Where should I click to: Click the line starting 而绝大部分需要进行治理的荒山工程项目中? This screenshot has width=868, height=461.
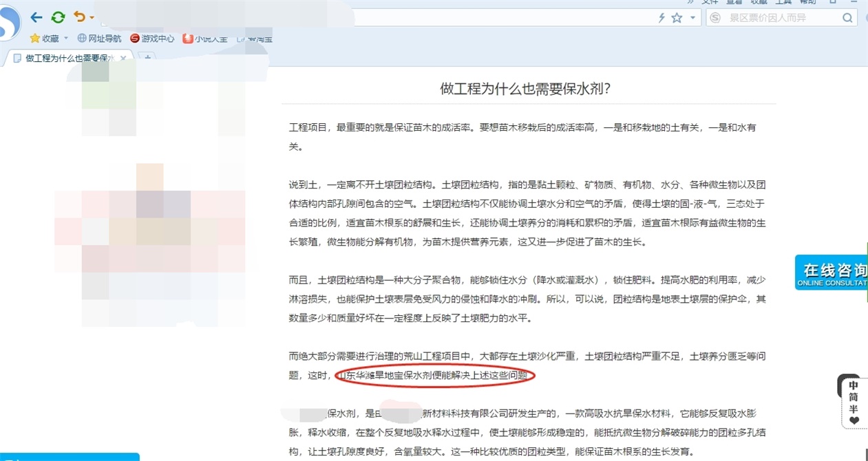click(x=527, y=356)
